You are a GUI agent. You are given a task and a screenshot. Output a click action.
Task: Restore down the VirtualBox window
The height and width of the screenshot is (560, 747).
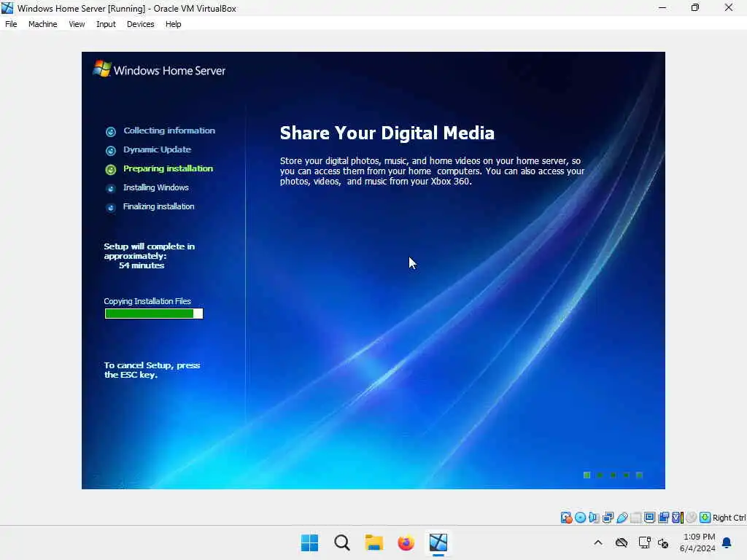coord(695,7)
